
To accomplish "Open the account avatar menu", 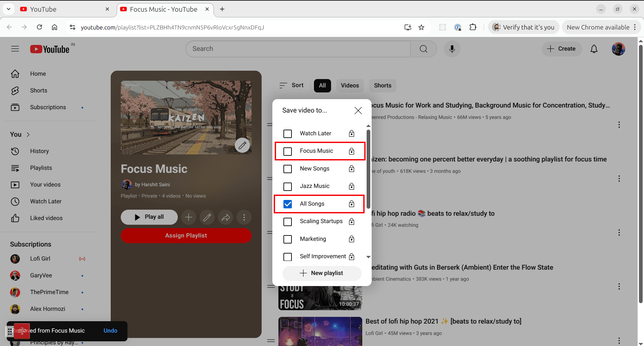I will pyautogui.click(x=619, y=49).
